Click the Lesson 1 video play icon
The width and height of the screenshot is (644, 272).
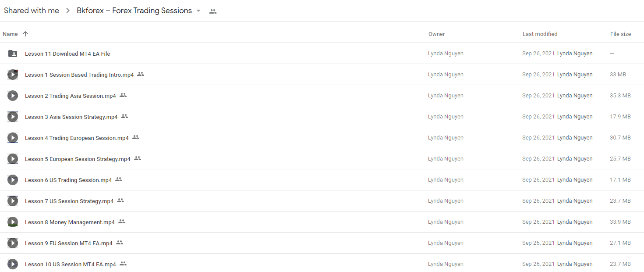(13, 75)
